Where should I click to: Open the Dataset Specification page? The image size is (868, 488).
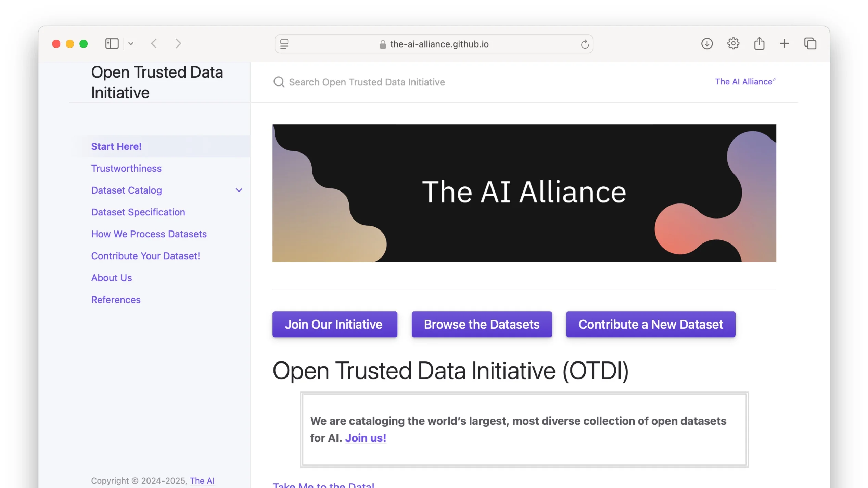point(138,212)
